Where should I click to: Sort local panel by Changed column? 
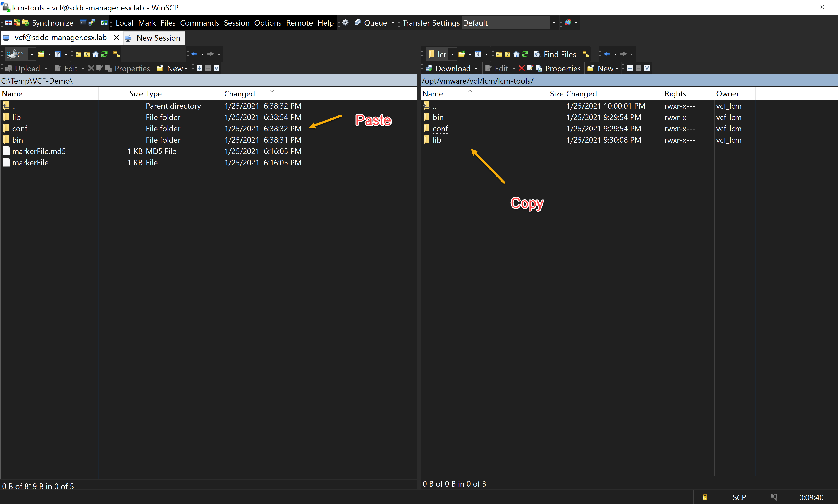(x=271, y=93)
